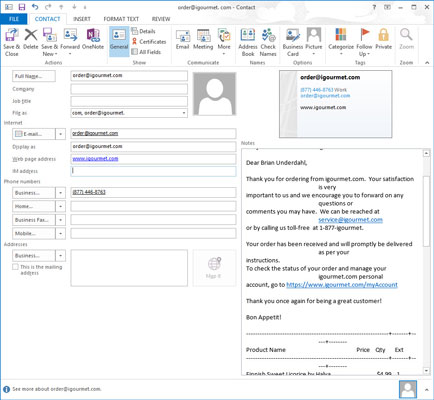Open the Categorize menu
The image size is (434, 400).
(x=341, y=41)
